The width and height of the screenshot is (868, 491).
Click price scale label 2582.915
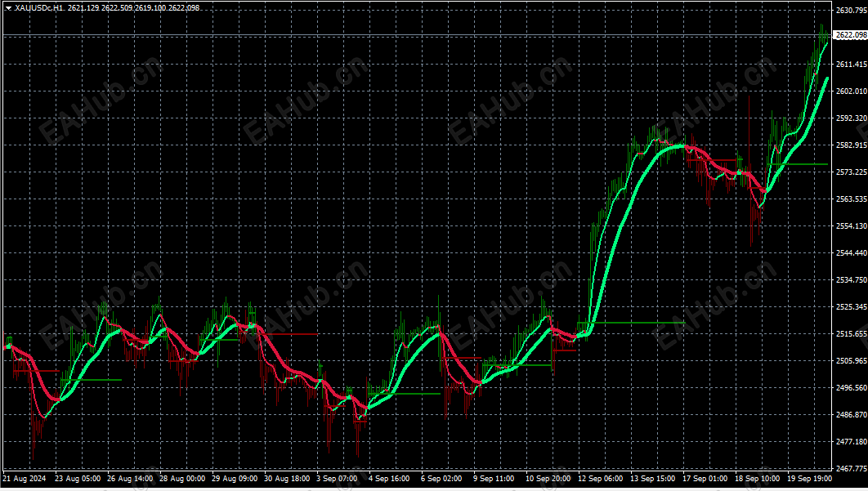852,145
